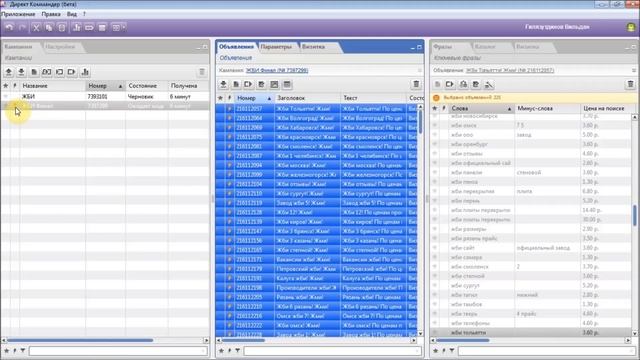Screen dimensions: 640x360
Task: Click the multi-edit icon in Phrases toolbar
Action: tap(476, 84)
